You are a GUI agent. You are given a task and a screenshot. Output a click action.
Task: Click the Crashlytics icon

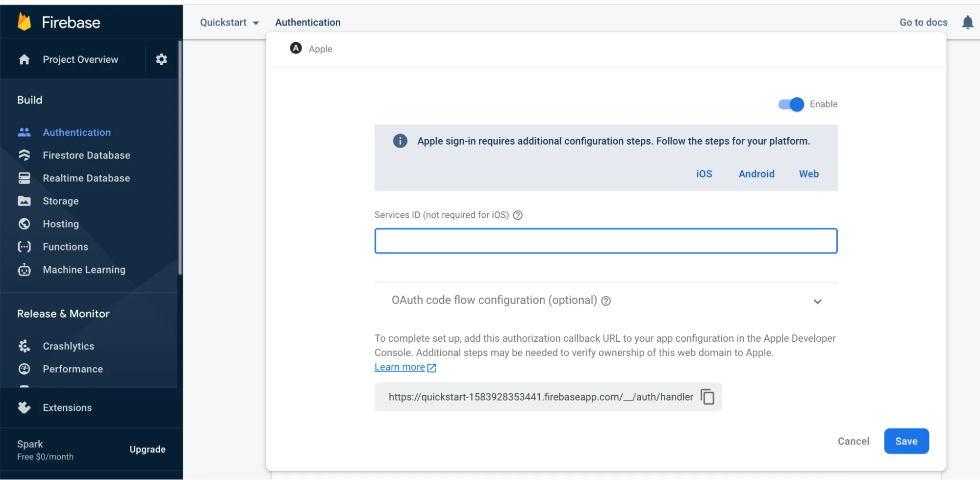pyautogui.click(x=24, y=346)
